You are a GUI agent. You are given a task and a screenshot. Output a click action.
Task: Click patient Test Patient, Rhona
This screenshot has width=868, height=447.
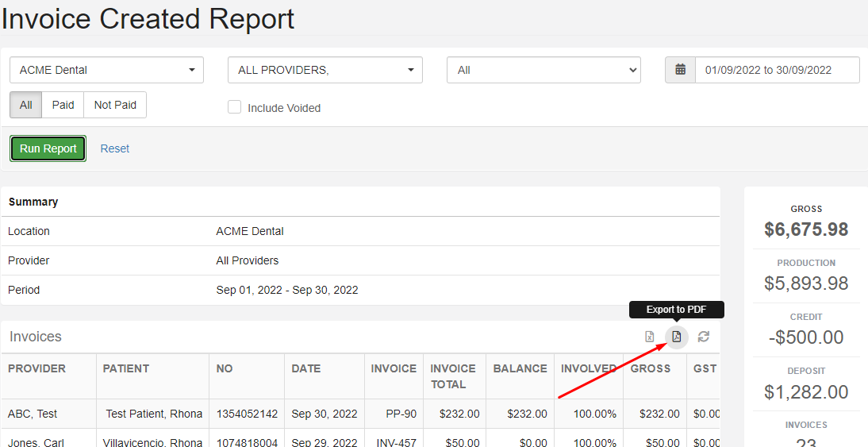pos(154,414)
